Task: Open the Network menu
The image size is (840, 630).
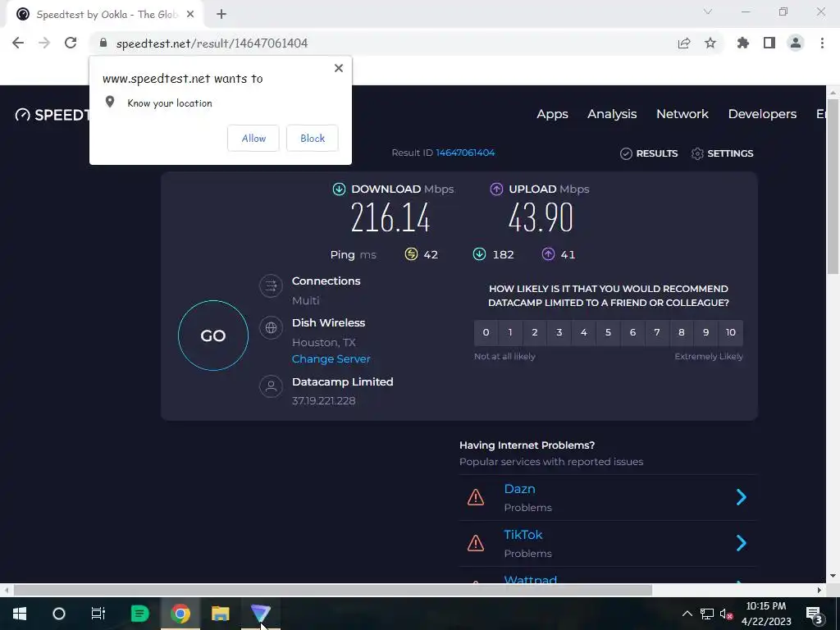Action: tap(682, 114)
